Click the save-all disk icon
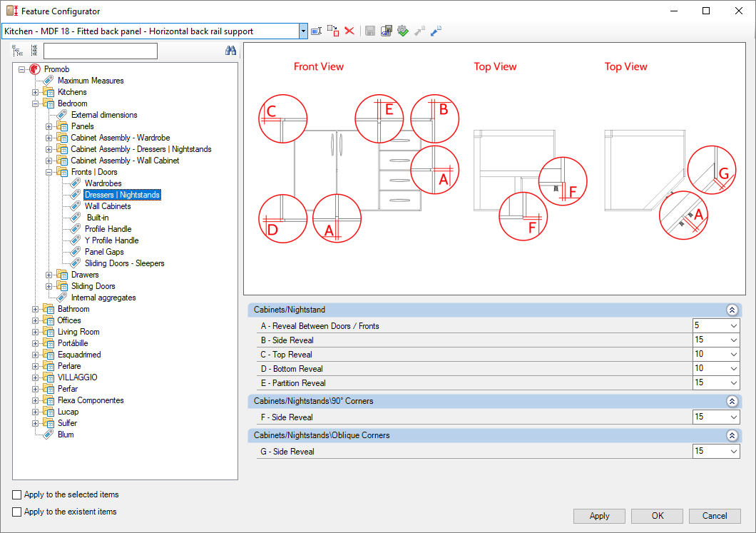Screen dimensions: 756x533 [386, 31]
